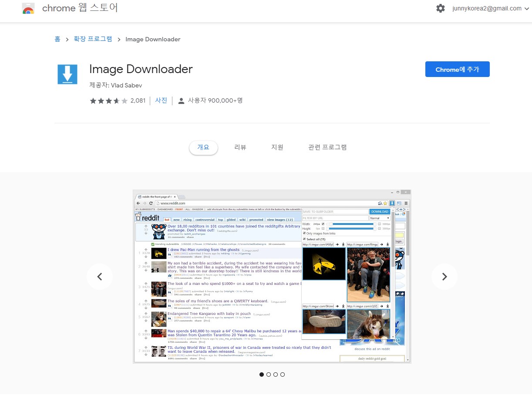Click the users person icon

182,101
